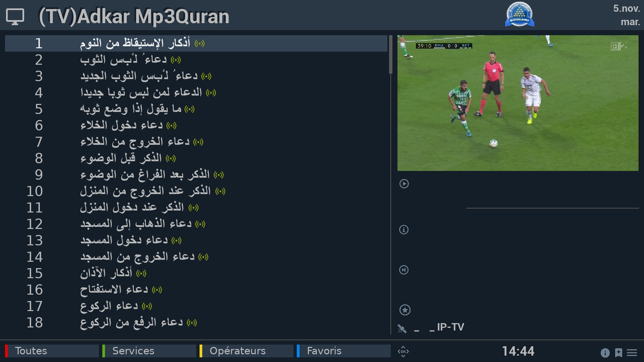Image resolution: width=644 pixels, height=362 pixels.
Task: Select the Toutes tab
Action: (52, 351)
